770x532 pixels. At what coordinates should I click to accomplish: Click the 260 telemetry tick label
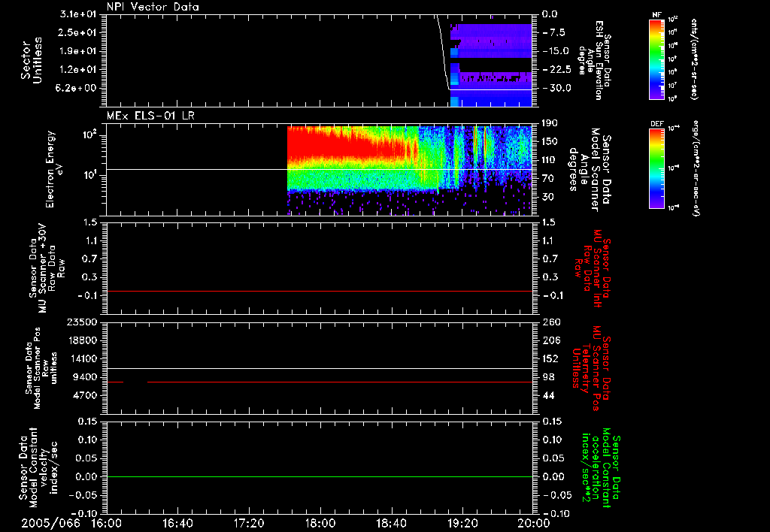[x=551, y=322]
